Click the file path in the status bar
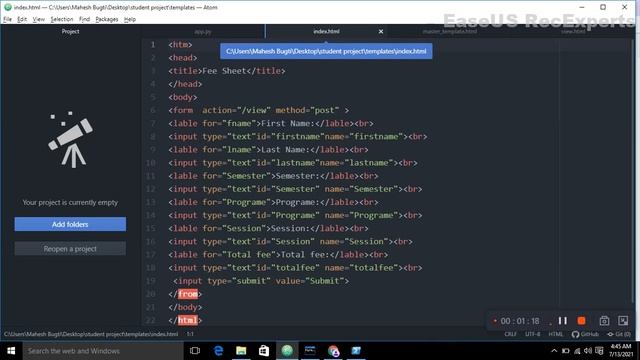This screenshot has height=360, width=640. (91, 334)
